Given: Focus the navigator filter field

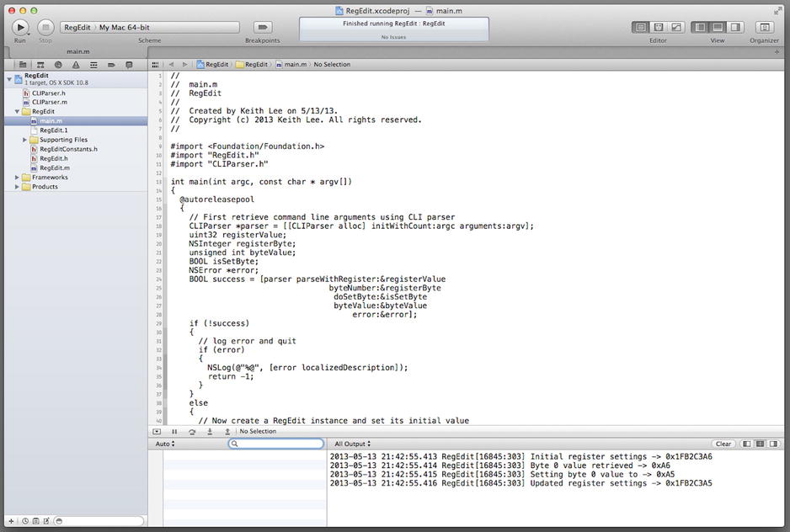Looking at the screenshot, I should click(x=99, y=521).
